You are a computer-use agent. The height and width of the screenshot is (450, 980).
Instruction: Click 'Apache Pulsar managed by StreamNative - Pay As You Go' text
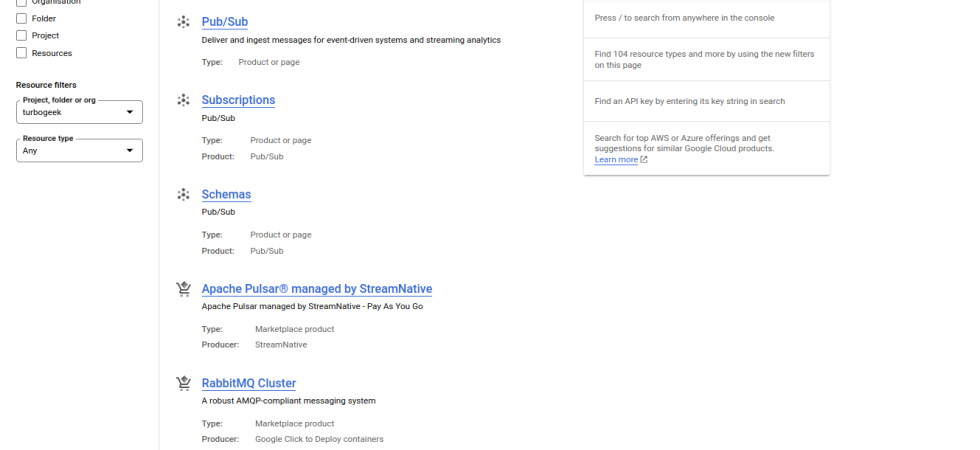pyautogui.click(x=312, y=306)
